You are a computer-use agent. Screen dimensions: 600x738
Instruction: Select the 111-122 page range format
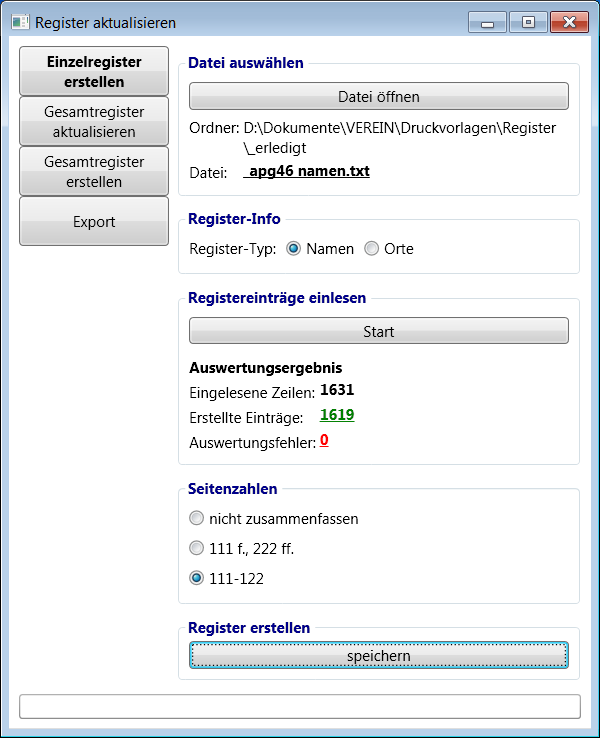coord(197,578)
